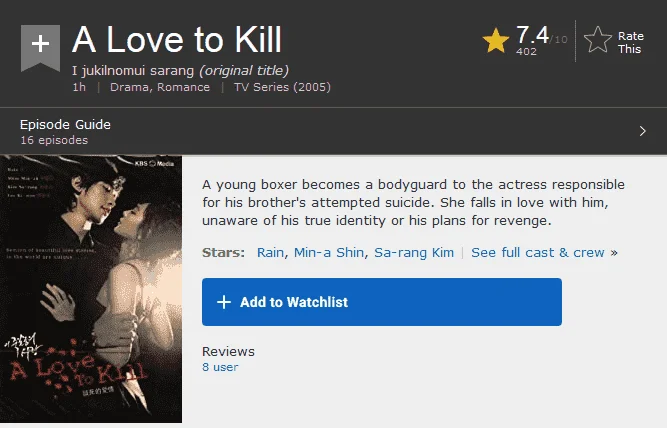Click the TV Series (2005) link

282,87
